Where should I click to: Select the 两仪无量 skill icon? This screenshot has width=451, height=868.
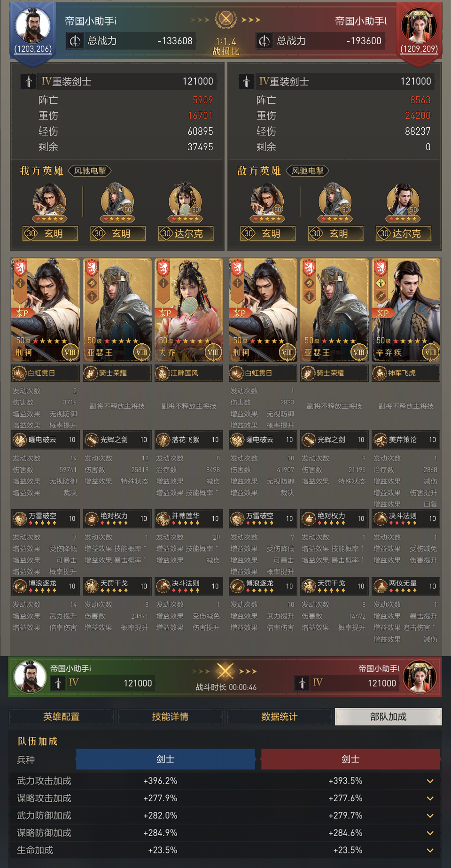tap(380, 586)
